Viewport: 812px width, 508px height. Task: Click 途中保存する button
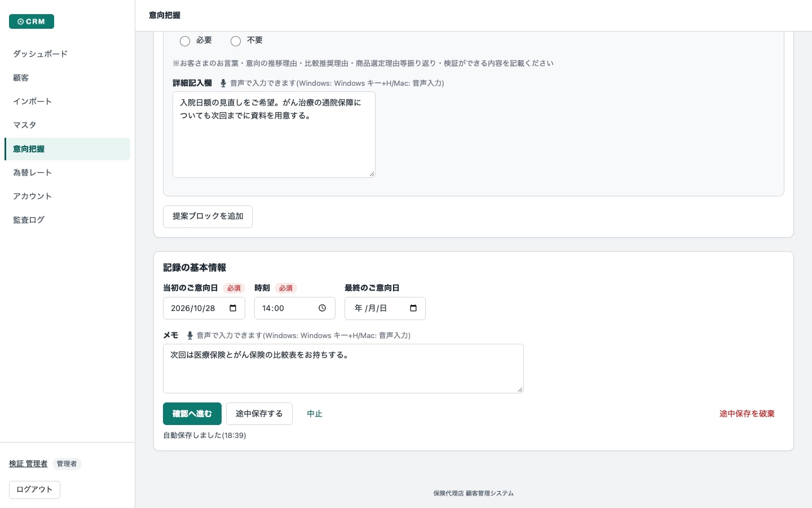pyautogui.click(x=259, y=414)
